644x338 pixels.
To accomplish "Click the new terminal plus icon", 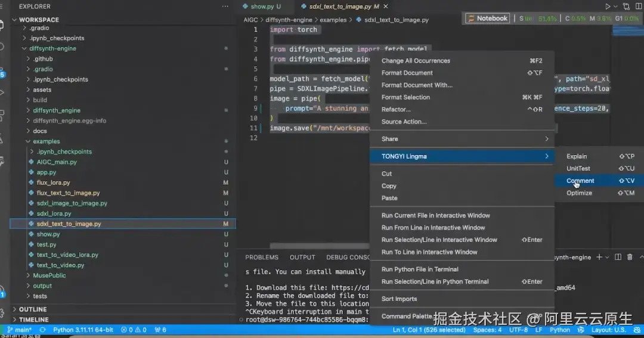I will pos(599,257).
